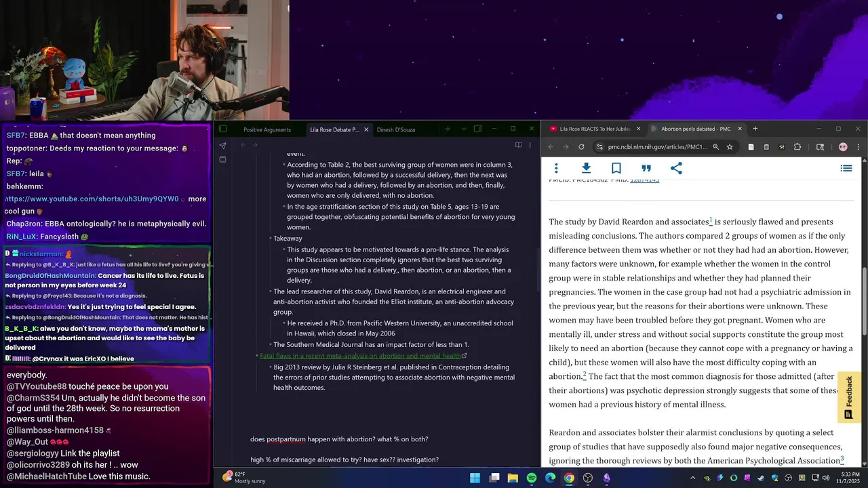Open Spotify from taskbar
Viewport: 868px width, 488px height.
click(532, 478)
